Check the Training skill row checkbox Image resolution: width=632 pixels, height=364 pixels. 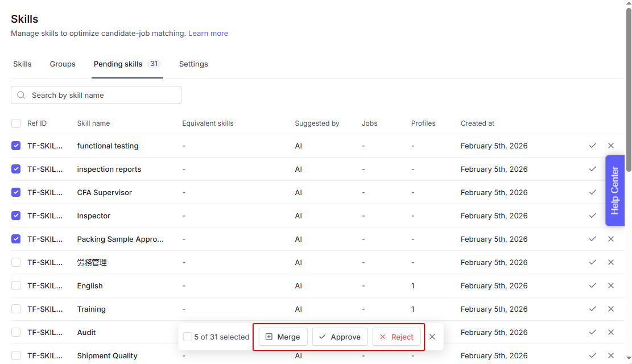click(x=16, y=309)
